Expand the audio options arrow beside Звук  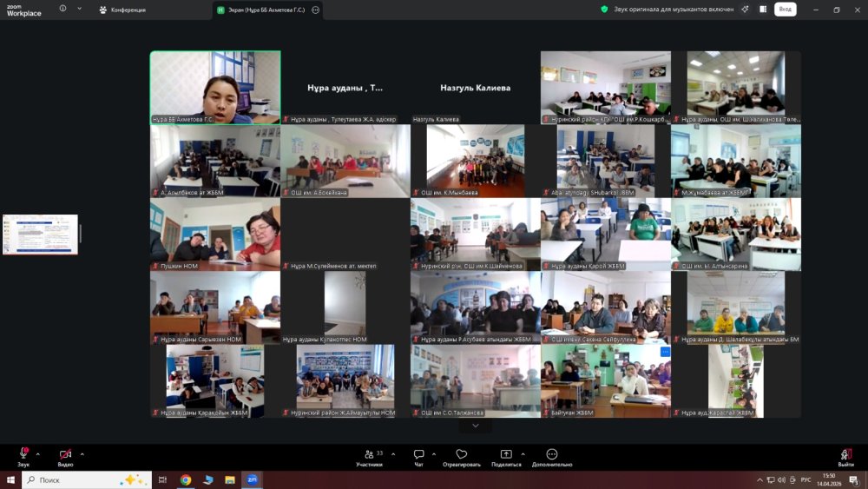click(37, 454)
